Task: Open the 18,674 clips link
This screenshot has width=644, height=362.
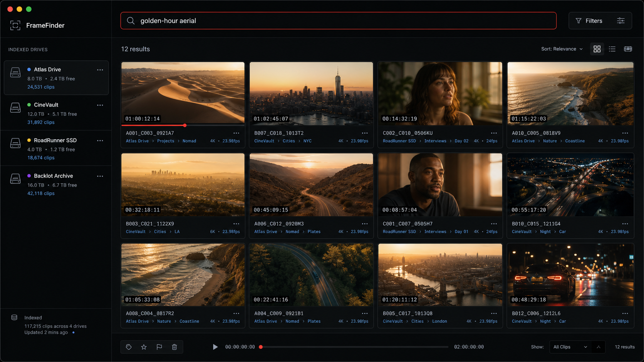Action: click(41, 158)
